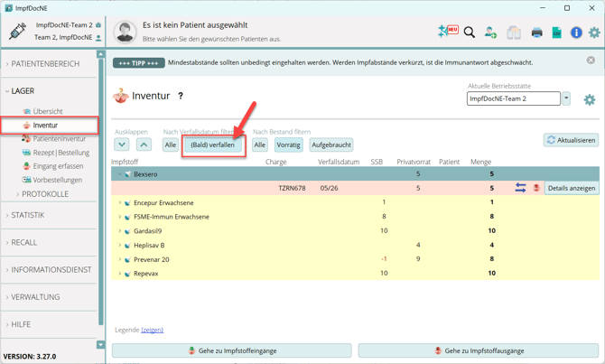The image size is (605, 364).
Task: Expand all rows with down chevron
Action: (122, 145)
